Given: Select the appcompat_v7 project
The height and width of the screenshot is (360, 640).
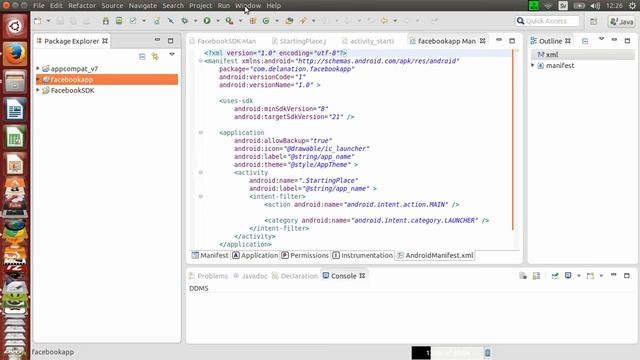Looking at the screenshot, I should coord(74,69).
